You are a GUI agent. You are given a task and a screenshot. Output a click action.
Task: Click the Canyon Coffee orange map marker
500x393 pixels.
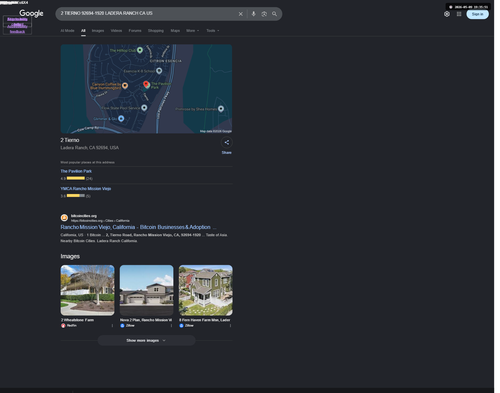(125, 86)
